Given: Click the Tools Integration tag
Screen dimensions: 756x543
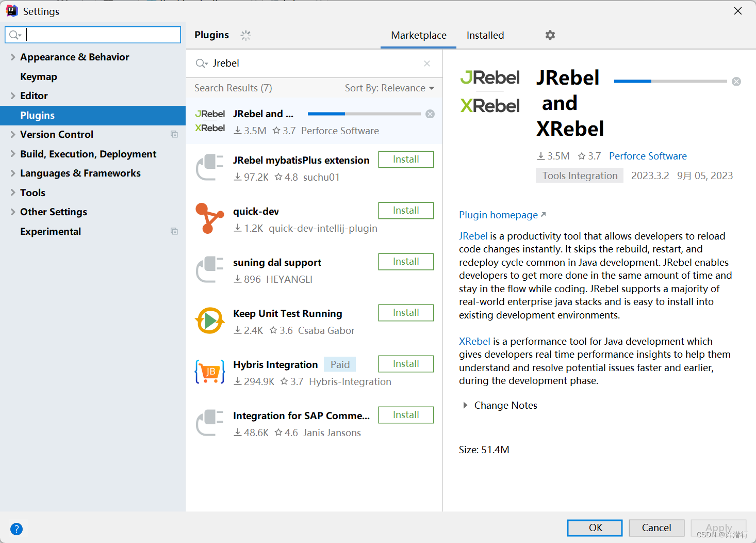Looking at the screenshot, I should tap(580, 175).
